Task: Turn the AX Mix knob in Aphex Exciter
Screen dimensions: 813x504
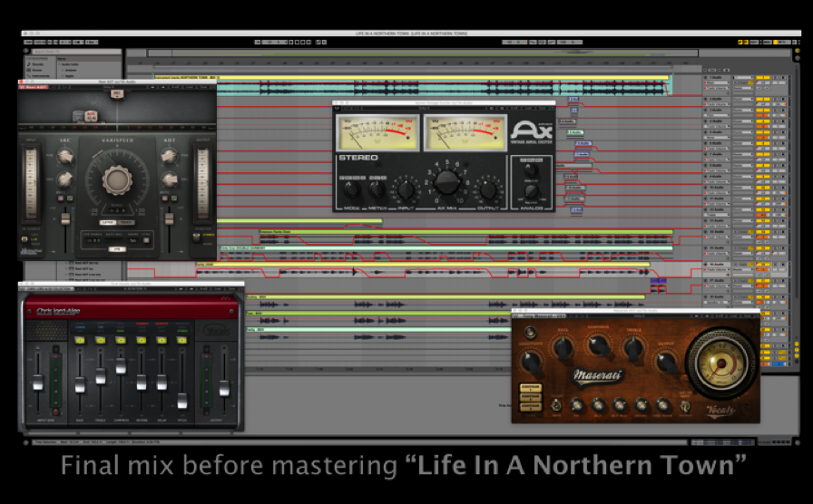Action: point(446,181)
